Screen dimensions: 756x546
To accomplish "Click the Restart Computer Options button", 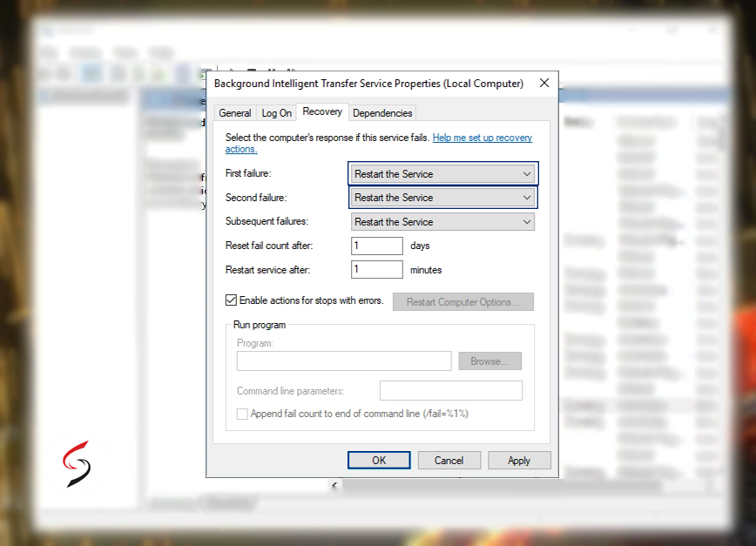I will coord(462,302).
